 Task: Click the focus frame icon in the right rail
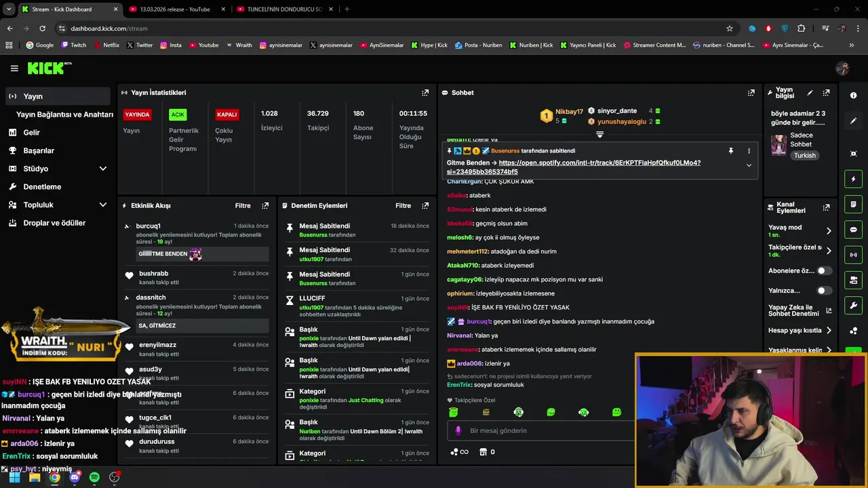tap(854, 154)
